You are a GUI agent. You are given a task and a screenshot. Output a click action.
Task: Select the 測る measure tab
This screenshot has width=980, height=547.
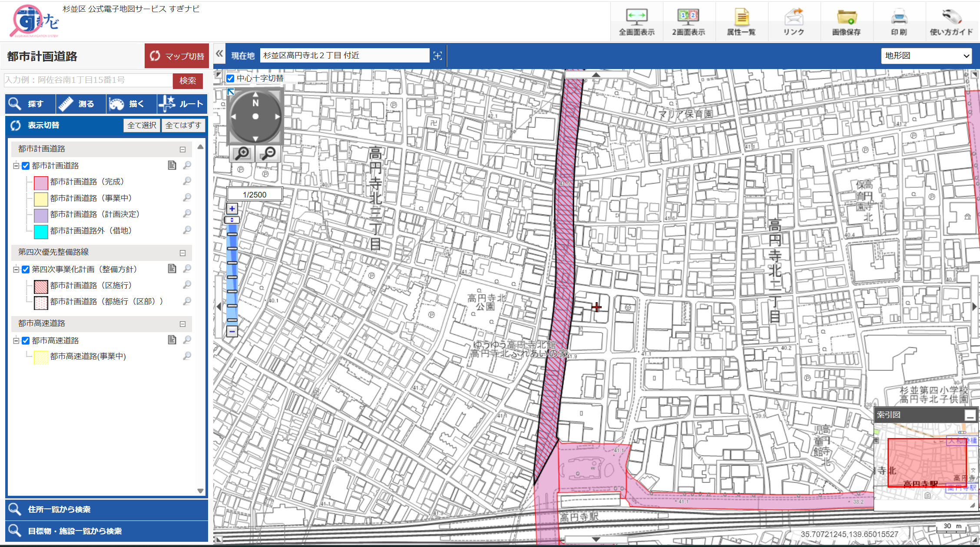coord(81,104)
